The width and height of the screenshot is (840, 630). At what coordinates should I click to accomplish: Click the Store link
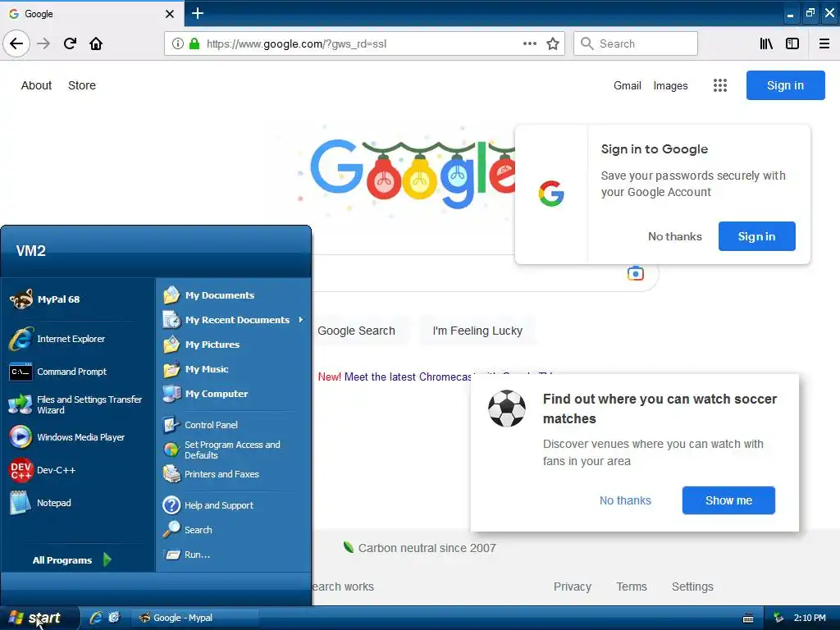coord(82,85)
